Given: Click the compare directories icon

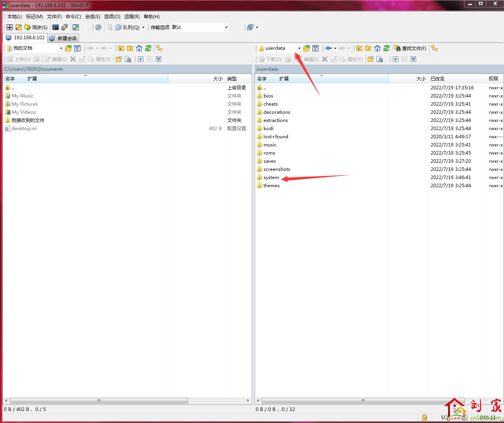Looking at the screenshot, I should [x=10, y=27].
